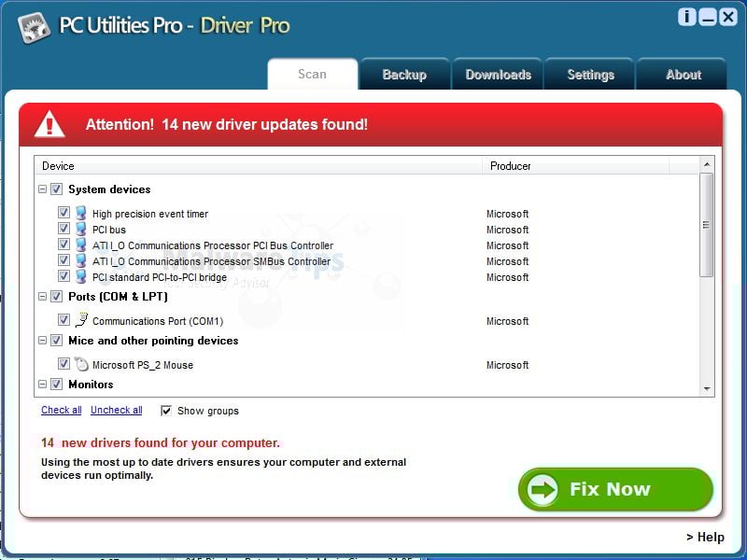Minimize the Driver Pro window
Image resolution: width=747 pixels, height=560 pixels.
pyautogui.click(x=708, y=17)
